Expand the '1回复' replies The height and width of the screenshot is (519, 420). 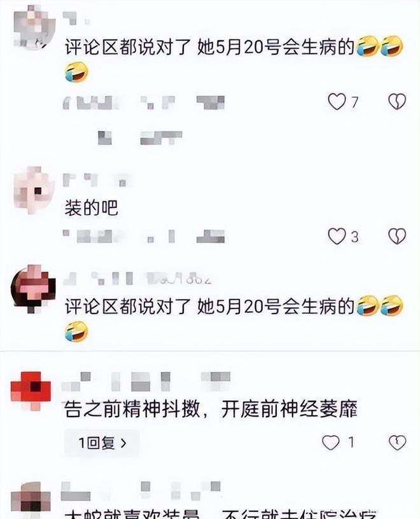(x=102, y=443)
